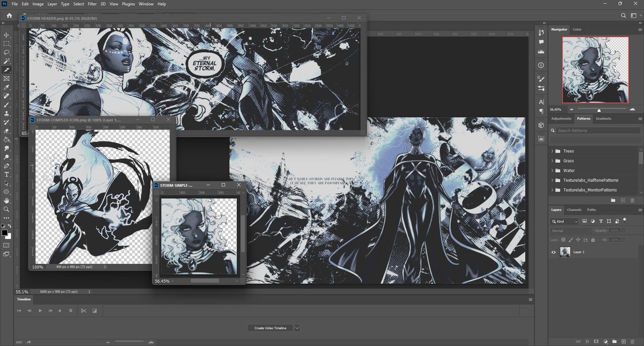644x346 pixels.
Task: Select the Paint Bucket tool
Action: coord(6,139)
